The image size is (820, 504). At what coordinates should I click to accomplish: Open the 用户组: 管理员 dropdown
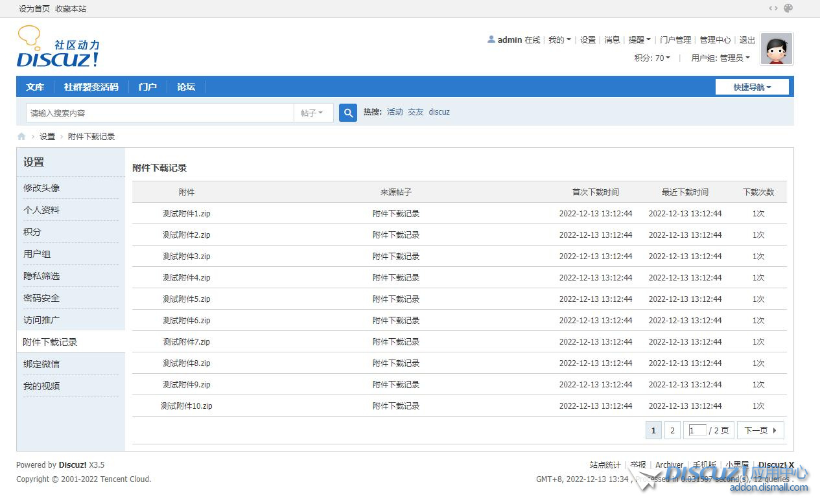coord(720,58)
